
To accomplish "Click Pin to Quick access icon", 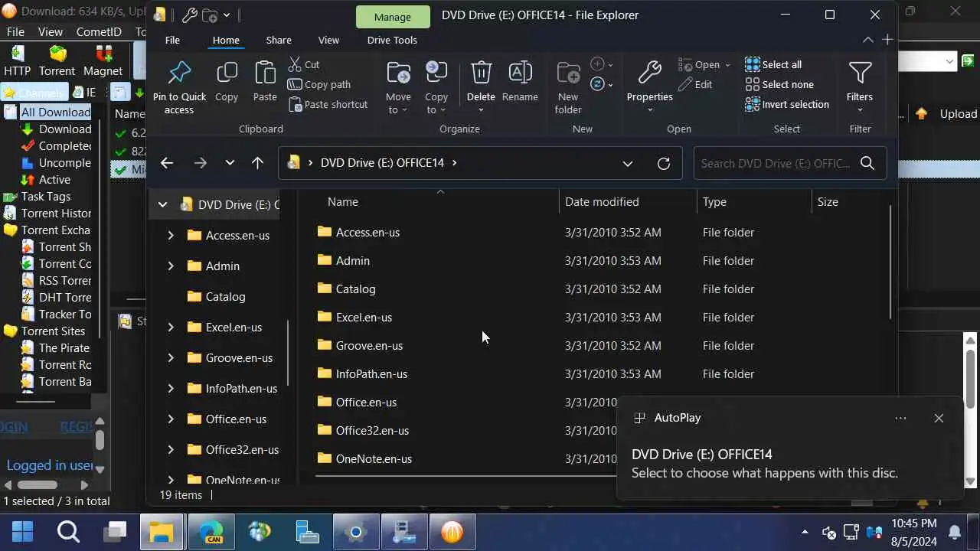I will [x=179, y=73].
